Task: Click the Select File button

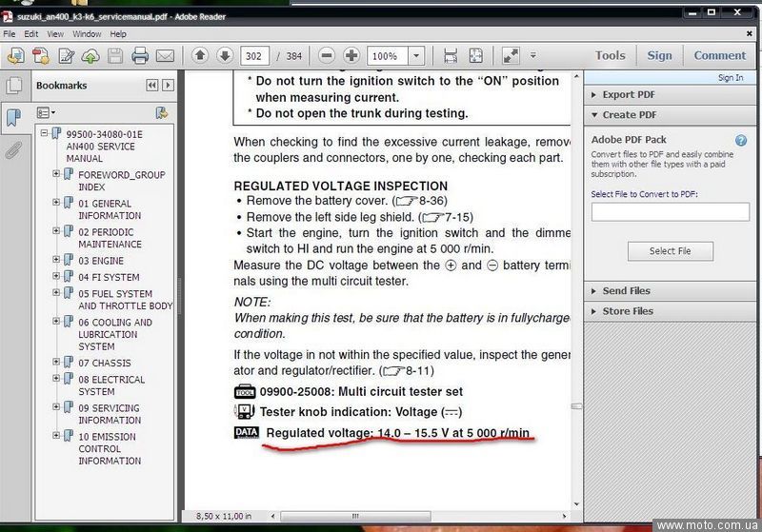Action: pyautogui.click(x=670, y=251)
